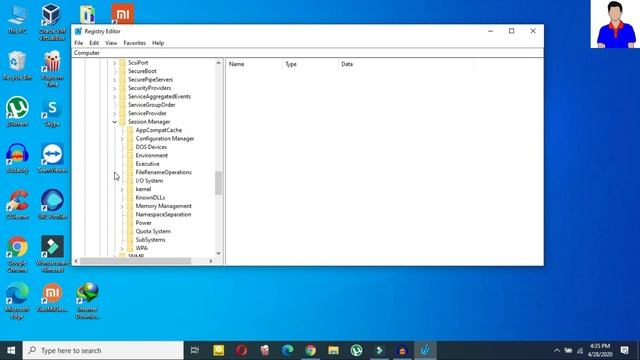Open the TeamViewer desktop shortcut
The width and height of the screenshot is (640, 360).
click(x=52, y=158)
